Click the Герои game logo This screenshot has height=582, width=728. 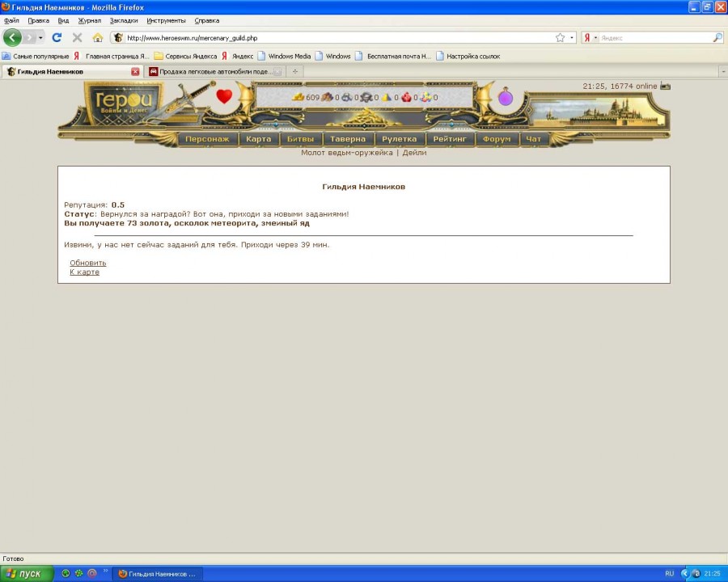(124, 103)
